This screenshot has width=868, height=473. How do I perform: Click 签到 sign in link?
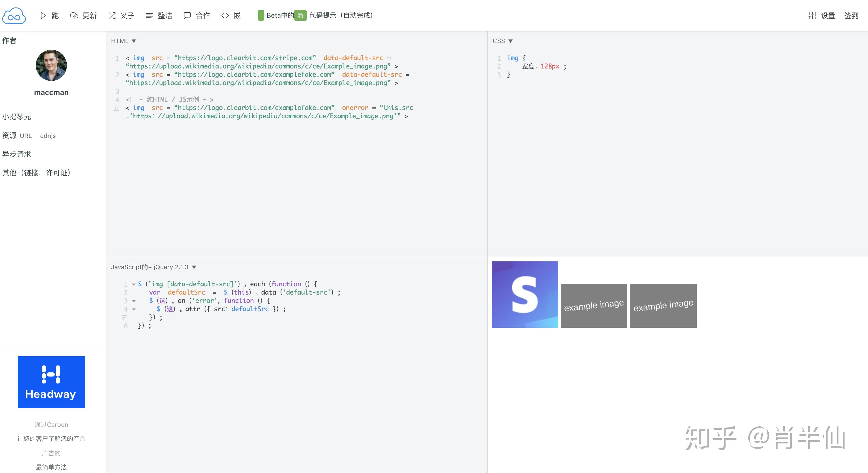851,16
